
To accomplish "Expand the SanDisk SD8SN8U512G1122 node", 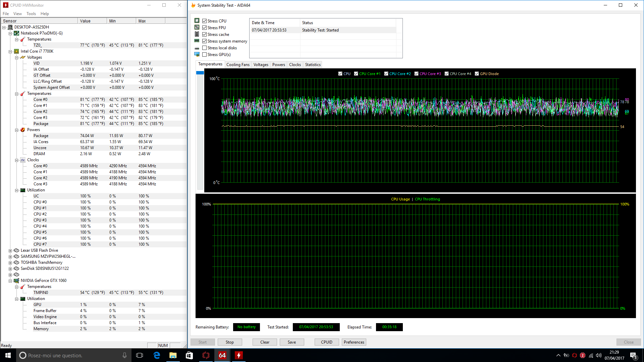I will 10,269.
